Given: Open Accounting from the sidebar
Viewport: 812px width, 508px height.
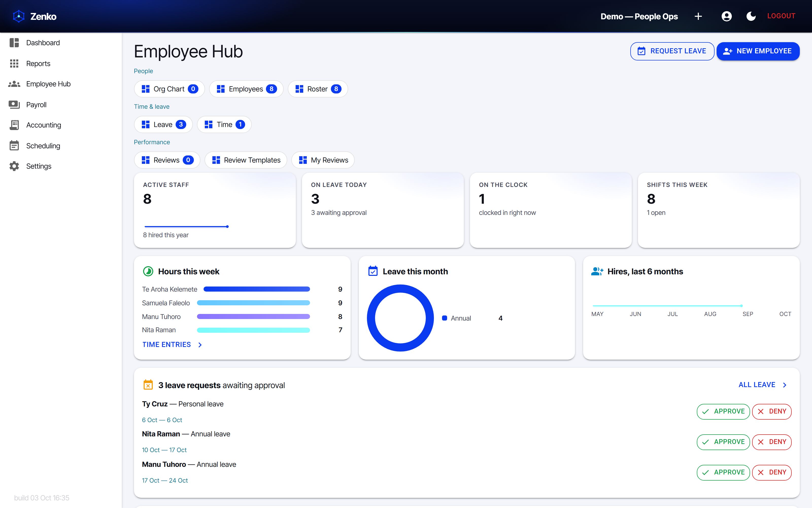Looking at the screenshot, I should coord(61,125).
